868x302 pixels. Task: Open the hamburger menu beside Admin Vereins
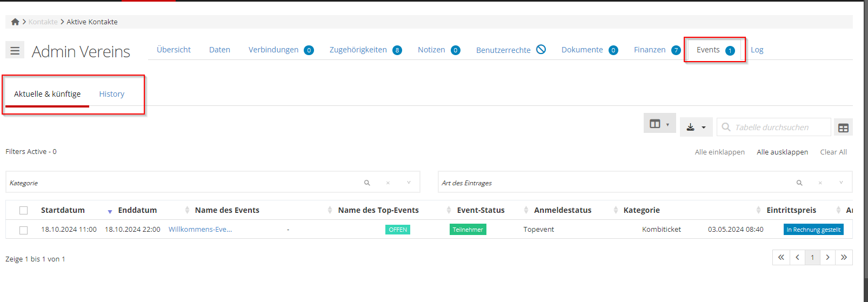15,50
